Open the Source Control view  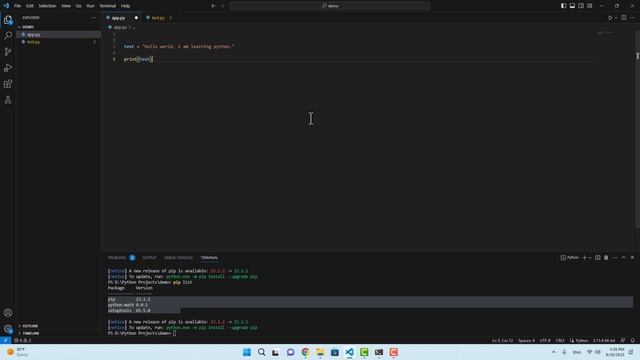click(x=8, y=51)
